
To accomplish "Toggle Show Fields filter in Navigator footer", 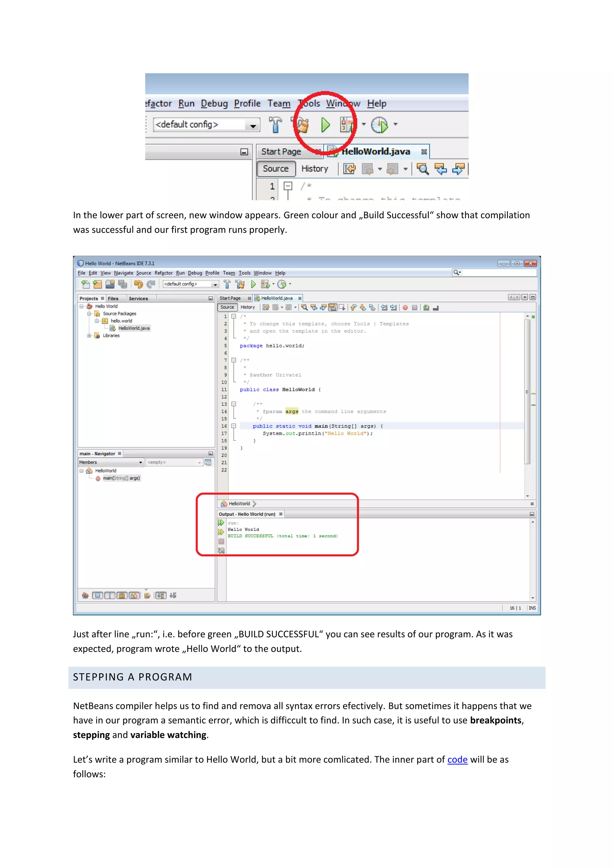I will pyautogui.click(x=97, y=596).
